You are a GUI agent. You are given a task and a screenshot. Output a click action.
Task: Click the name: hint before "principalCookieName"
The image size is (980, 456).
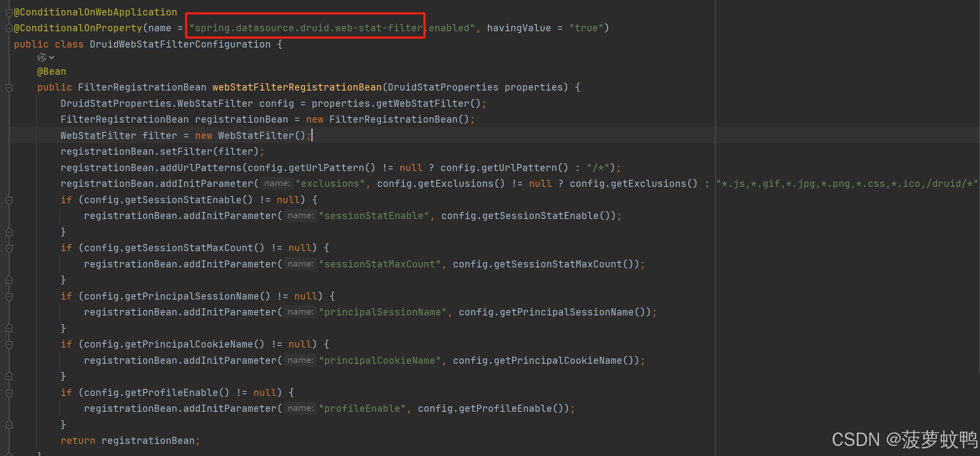[300, 360]
